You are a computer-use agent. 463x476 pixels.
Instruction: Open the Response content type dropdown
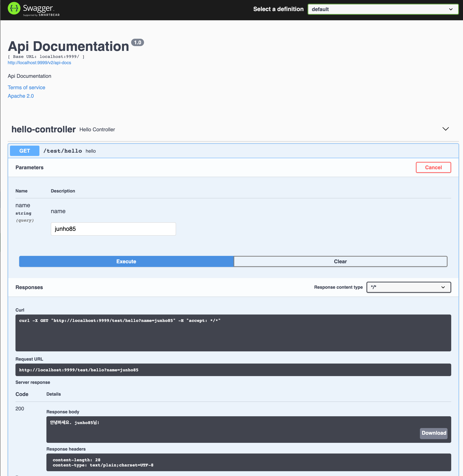point(408,287)
